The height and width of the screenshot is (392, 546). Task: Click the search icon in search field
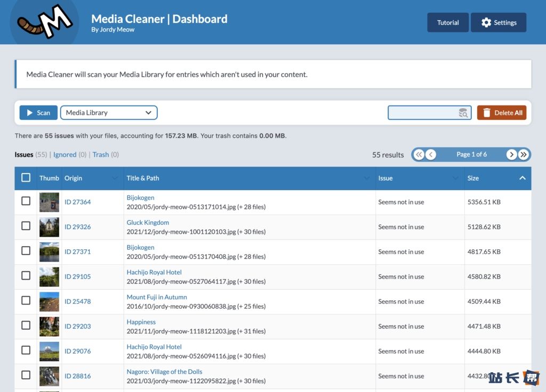point(463,113)
